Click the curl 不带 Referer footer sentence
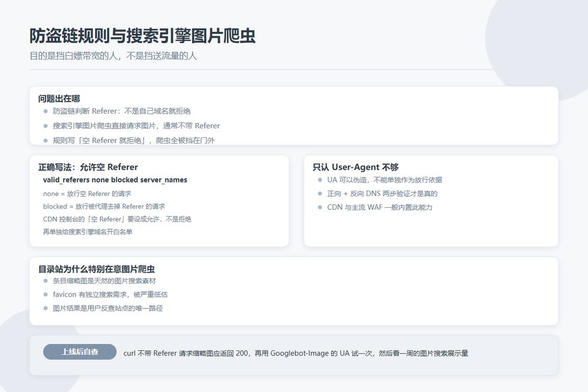 (296, 353)
